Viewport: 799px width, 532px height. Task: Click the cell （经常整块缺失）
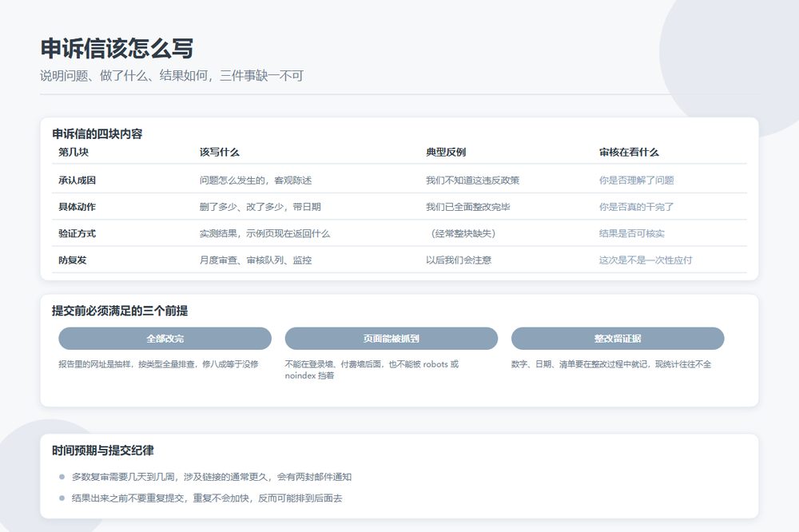463,233
